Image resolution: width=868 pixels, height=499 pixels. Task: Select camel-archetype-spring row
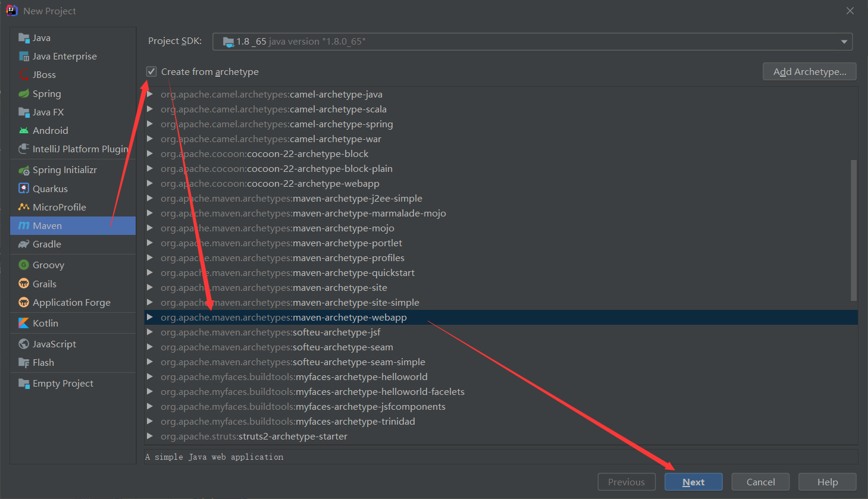[501, 124]
